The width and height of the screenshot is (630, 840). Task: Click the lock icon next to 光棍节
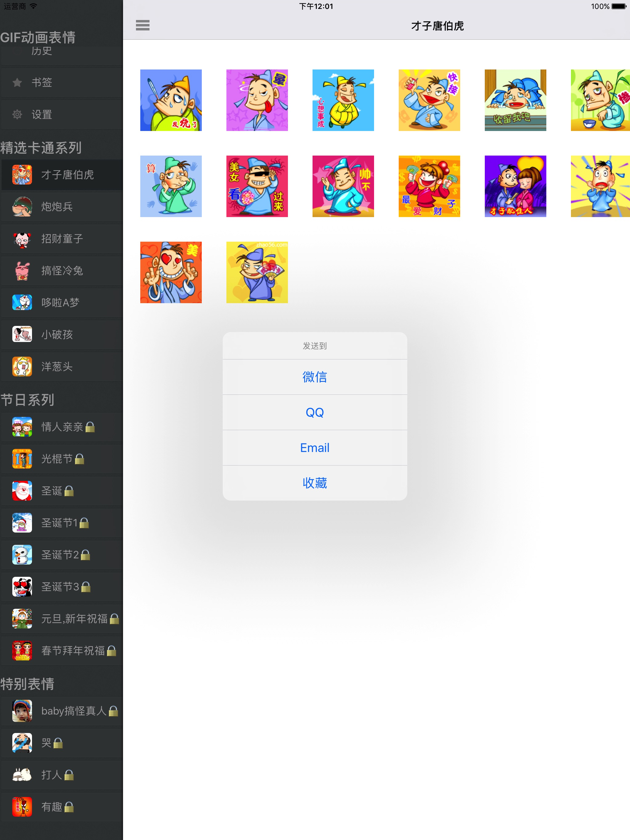[x=79, y=459]
